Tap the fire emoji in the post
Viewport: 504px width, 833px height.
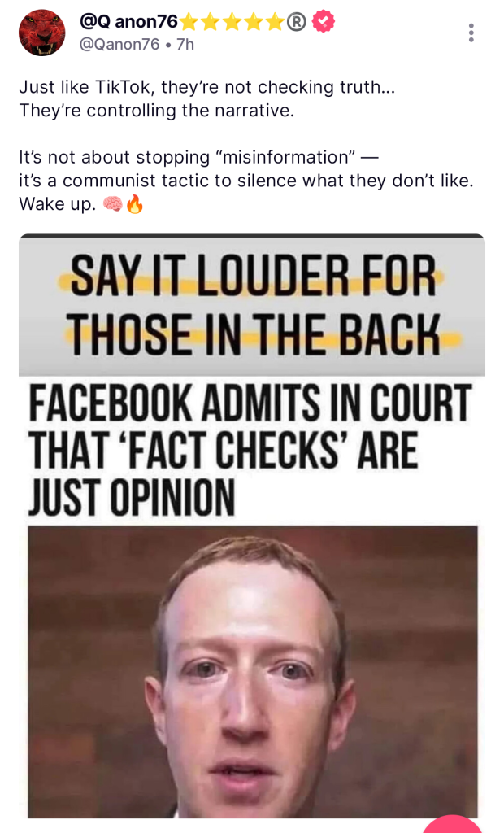tap(134, 204)
